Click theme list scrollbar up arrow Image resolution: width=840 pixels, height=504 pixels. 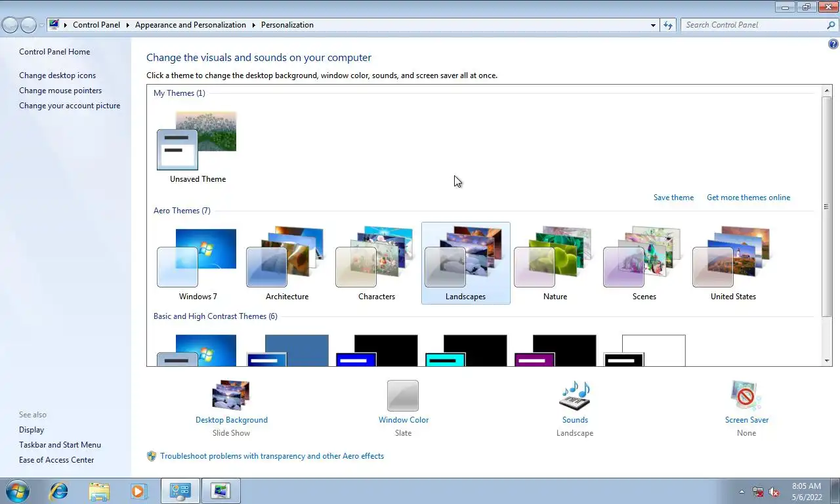click(x=827, y=89)
